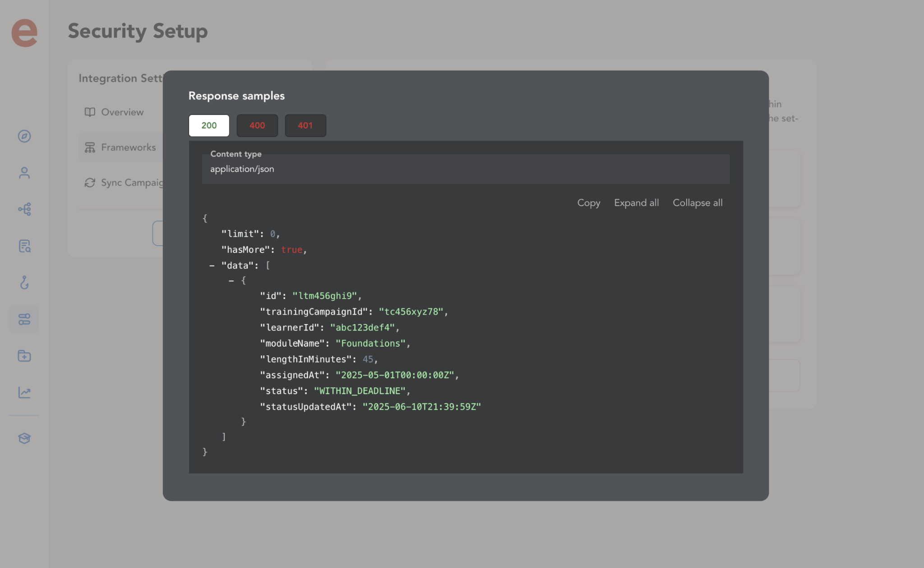
Task: Open the analytics chart sidebar icon
Action: coord(24,392)
